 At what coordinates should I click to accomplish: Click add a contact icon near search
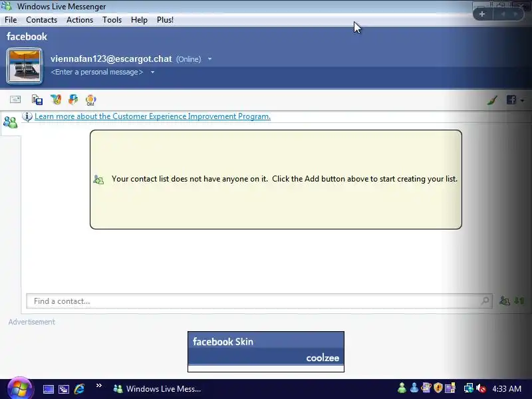505,301
